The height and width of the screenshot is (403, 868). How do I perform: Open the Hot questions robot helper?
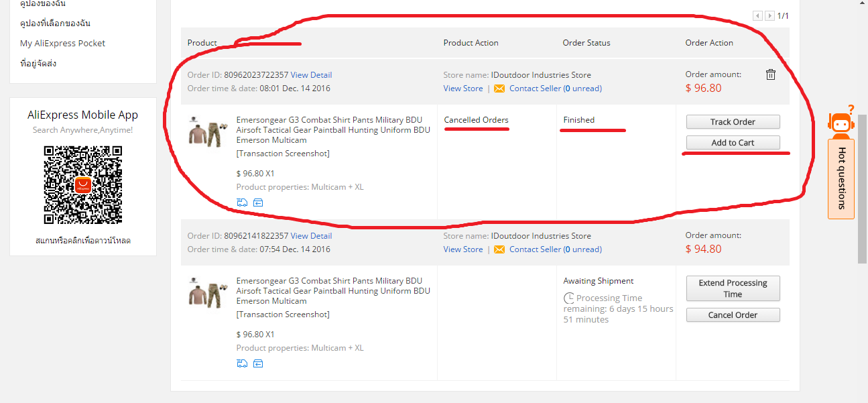(841, 122)
